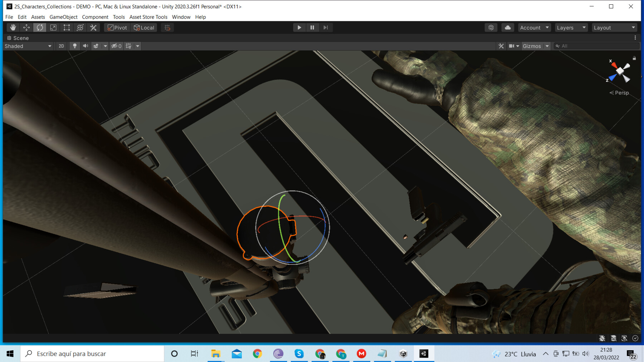
Task: Open Asset Store Tools menu
Action: point(148,17)
